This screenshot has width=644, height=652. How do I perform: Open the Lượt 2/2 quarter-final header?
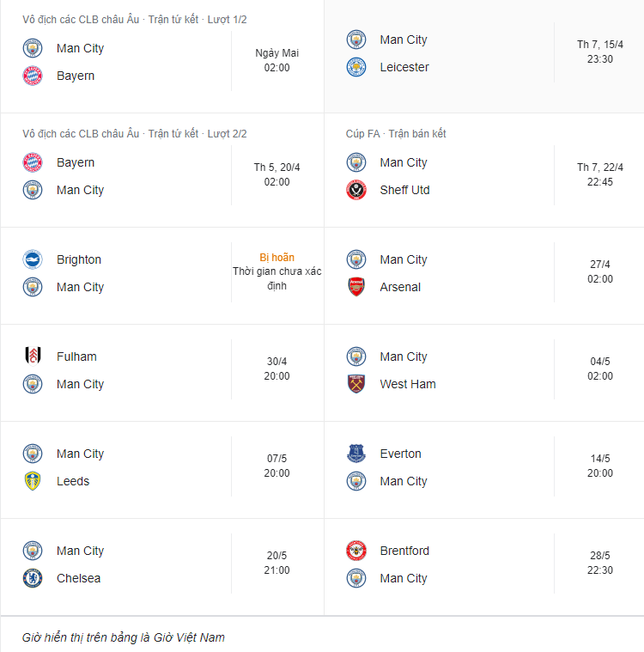[135, 134]
